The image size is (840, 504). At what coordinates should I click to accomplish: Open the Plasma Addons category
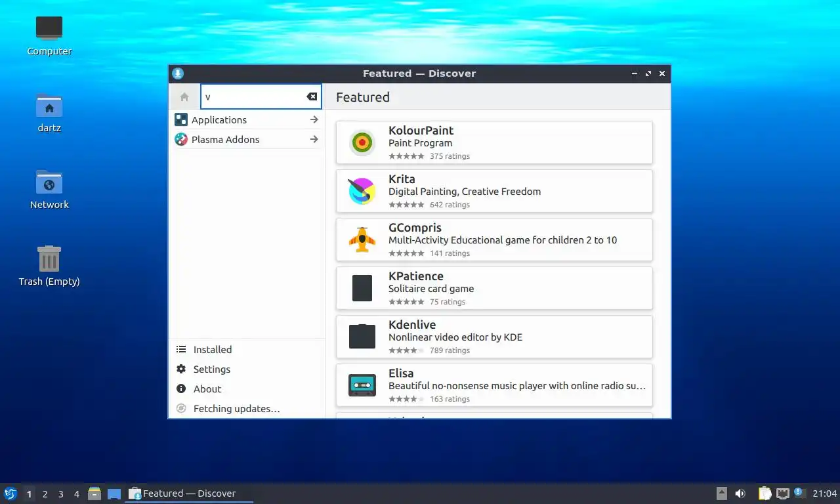[x=247, y=139]
